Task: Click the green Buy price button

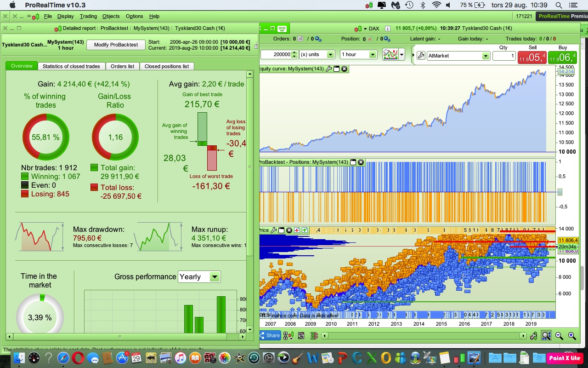Action: (x=562, y=57)
